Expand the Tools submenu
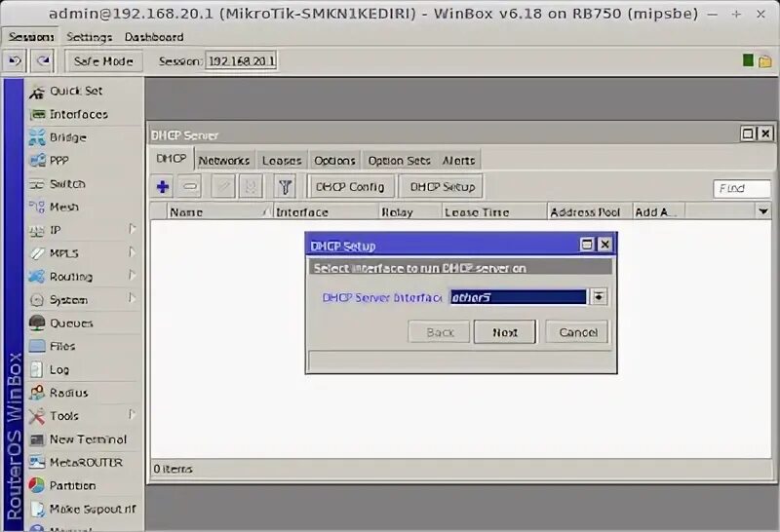The width and height of the screenshot is (780, 532). (132, 415)
